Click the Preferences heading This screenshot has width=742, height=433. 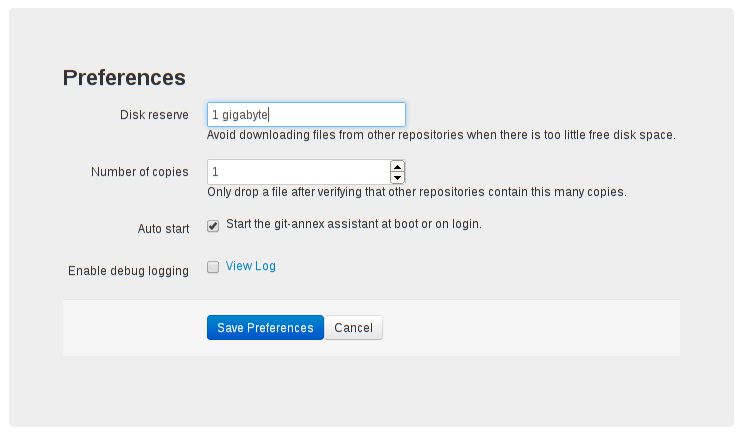[x=124, y=78]
